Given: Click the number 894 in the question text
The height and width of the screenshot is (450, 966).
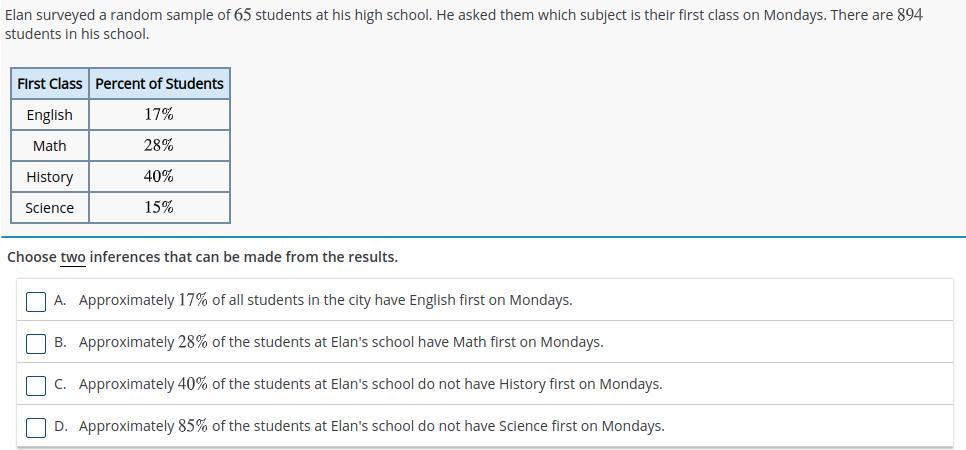Looking at the screenshot, I should tap(910, 15).
